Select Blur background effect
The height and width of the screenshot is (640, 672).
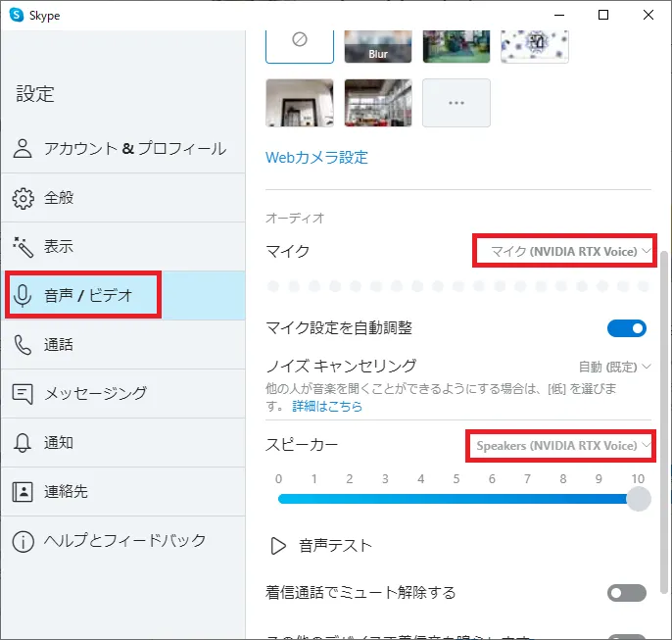point(378,46)
